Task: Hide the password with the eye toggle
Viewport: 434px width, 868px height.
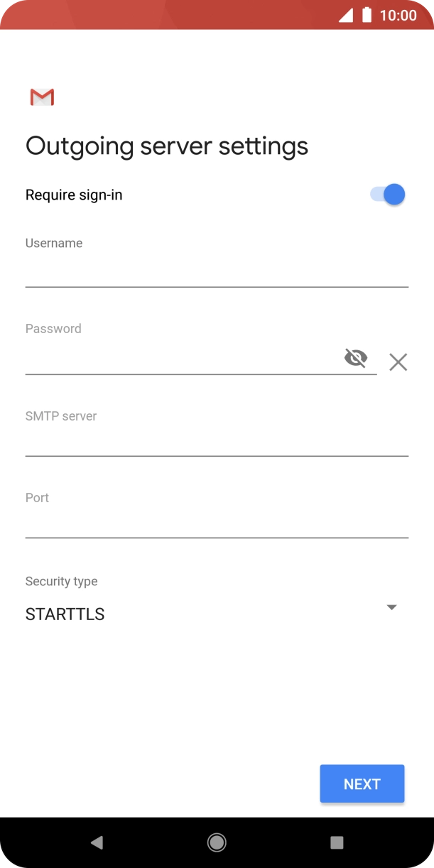Action: [355, 359]
